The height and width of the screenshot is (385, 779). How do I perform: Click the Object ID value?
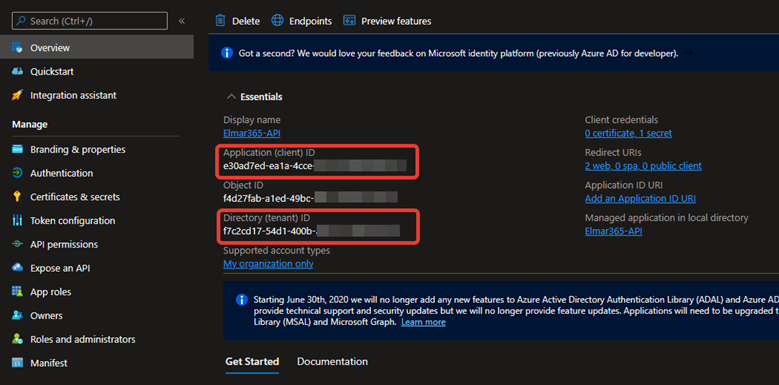click(311, 198)
